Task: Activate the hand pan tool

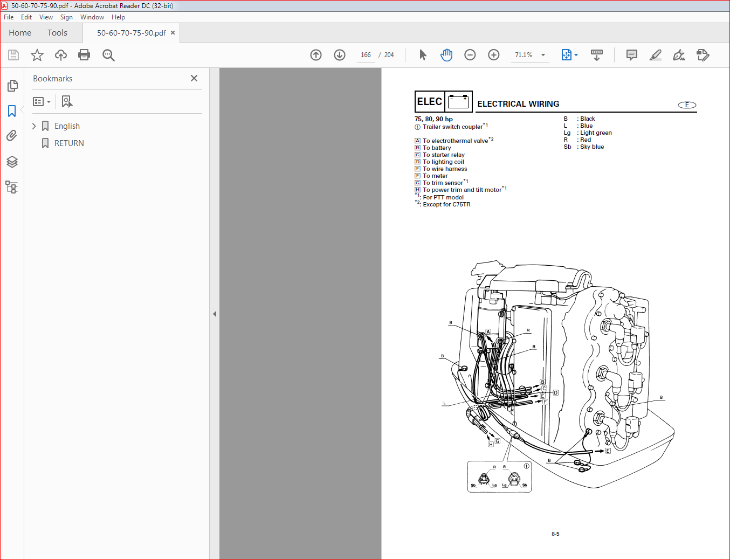Action: click(x=446, y=55)
